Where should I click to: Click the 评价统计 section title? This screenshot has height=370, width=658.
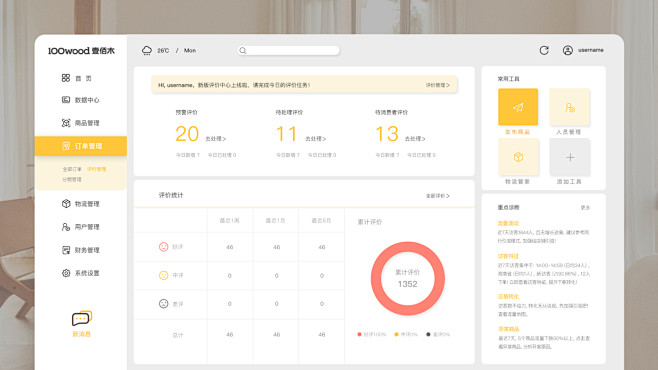pyautogui.click(x=171, y=195)
